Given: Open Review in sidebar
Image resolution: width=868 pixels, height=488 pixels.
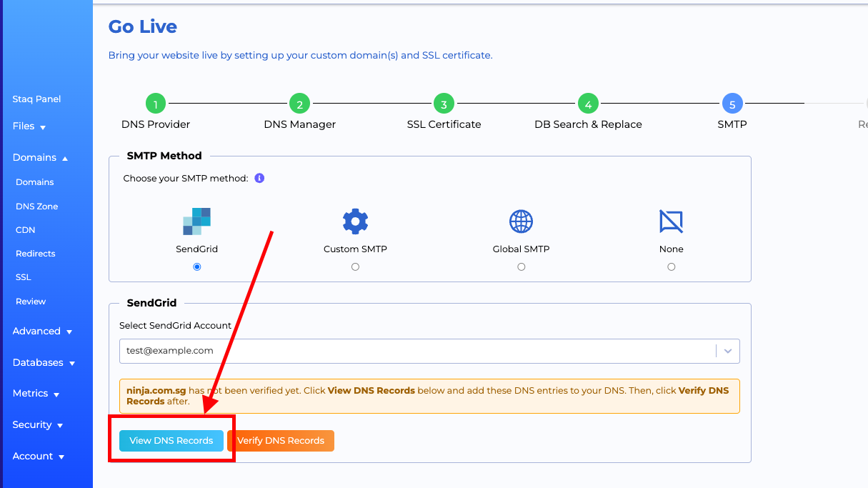Looking at the screenshot, I should (31, 302).
